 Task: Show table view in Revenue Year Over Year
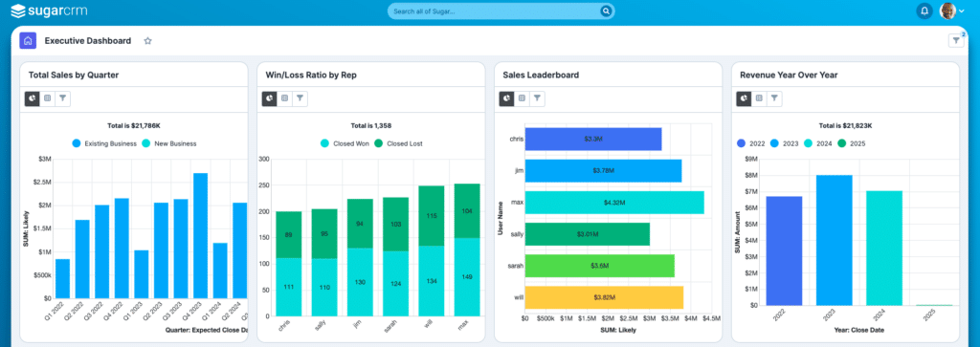click(x=759, y=98)
